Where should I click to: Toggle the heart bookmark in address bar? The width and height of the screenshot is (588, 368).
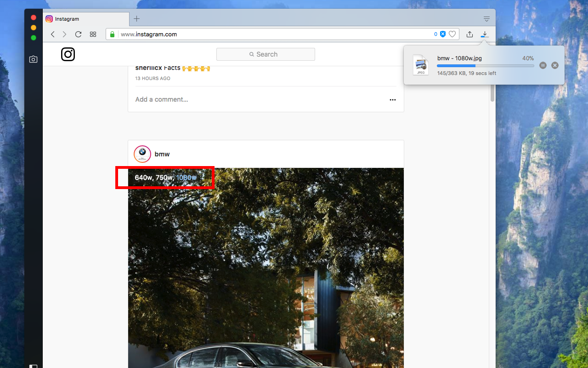pyautogui.click(x=452, y=34)
